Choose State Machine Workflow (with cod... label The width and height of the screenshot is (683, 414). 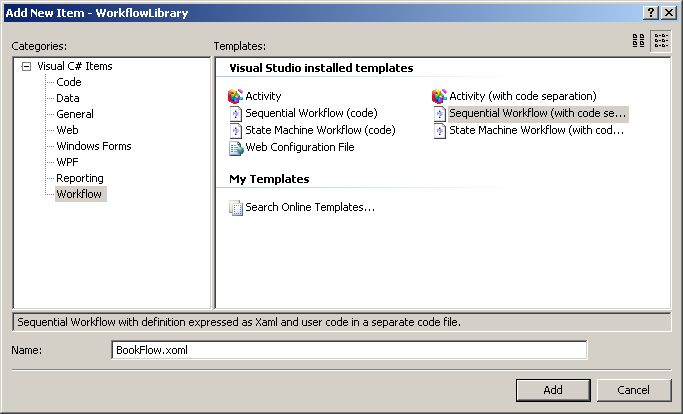(536, 130)
